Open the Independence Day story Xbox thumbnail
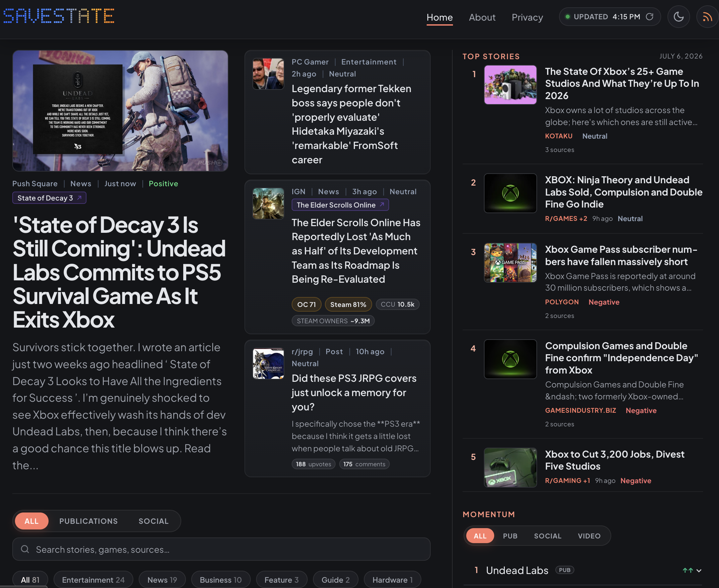Viewport: 719px width, 588px height. pyautogui.click(x=510, y=359)
